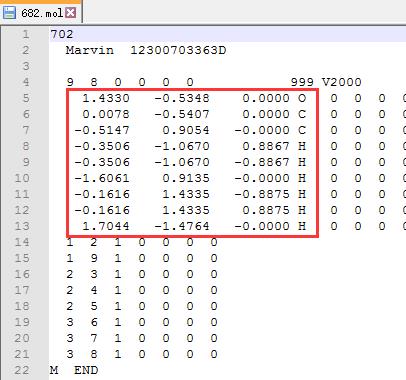Image resolution: width=406 pixels, height=380 pixels.
Task: Click M END text on last line
Action: [74, 370]
